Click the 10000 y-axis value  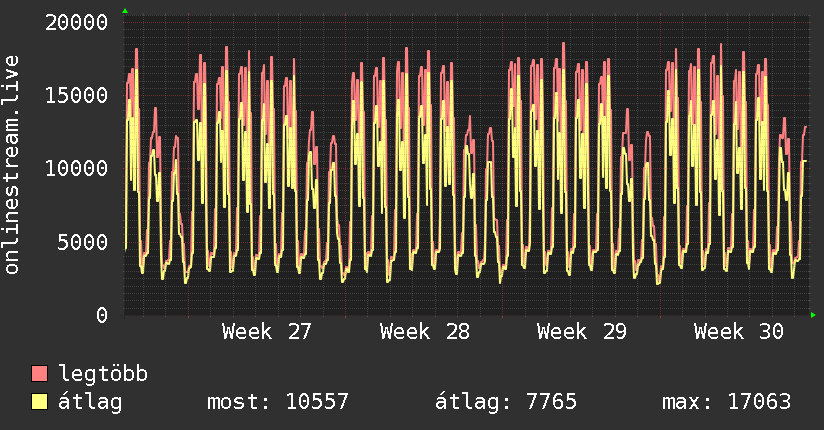point(77,169)
